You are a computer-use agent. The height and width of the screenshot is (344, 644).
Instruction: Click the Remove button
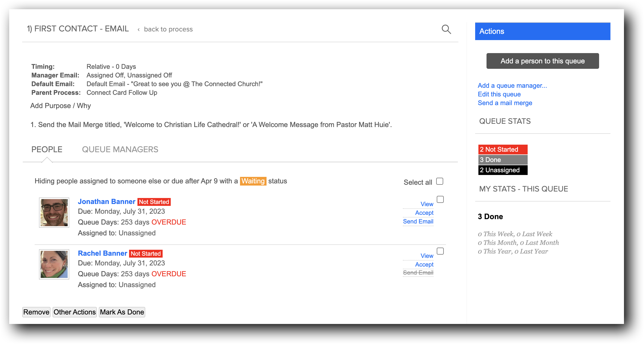pyautogui.click(x=36, y=312)
